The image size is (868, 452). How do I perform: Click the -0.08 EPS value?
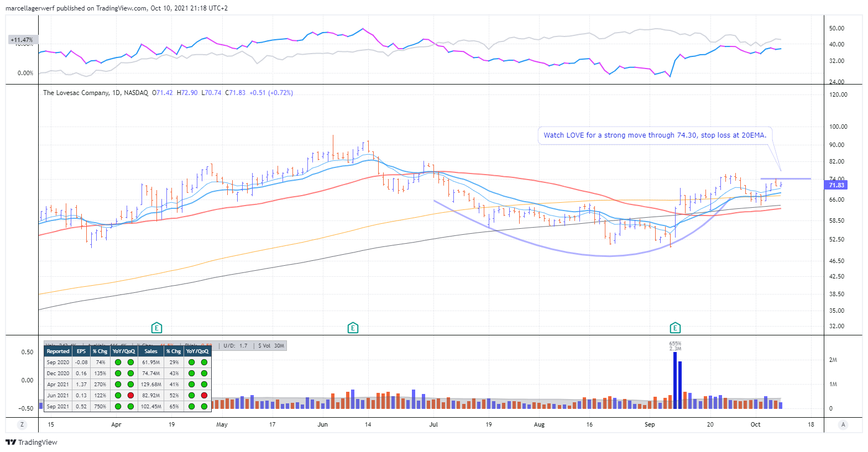pyautogui.click(x=81, y=362)
